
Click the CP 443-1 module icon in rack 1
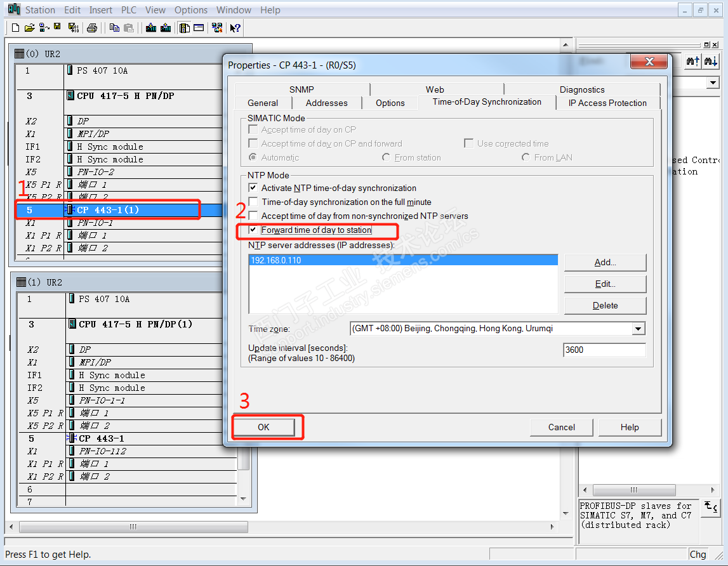72,438
